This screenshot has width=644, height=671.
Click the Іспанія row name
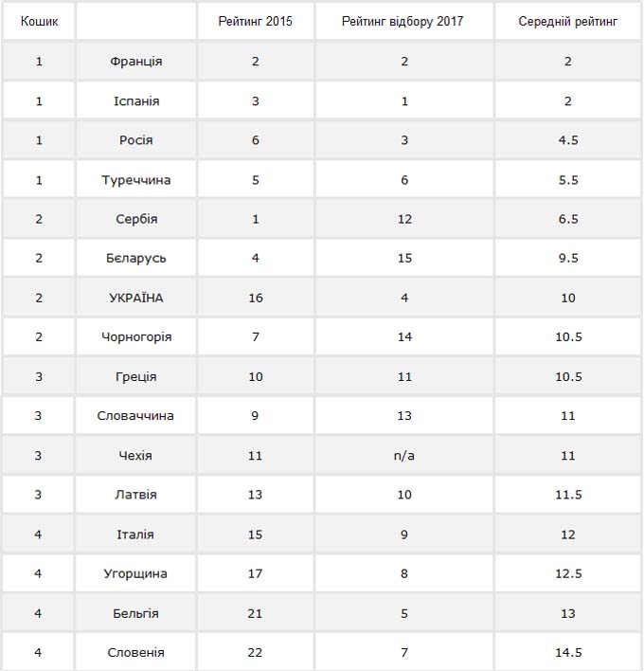pos(136,101)
